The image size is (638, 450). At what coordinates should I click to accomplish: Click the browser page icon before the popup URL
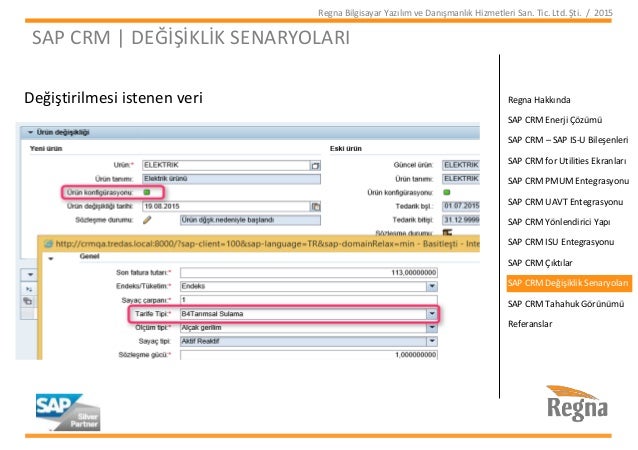point(48,244)
